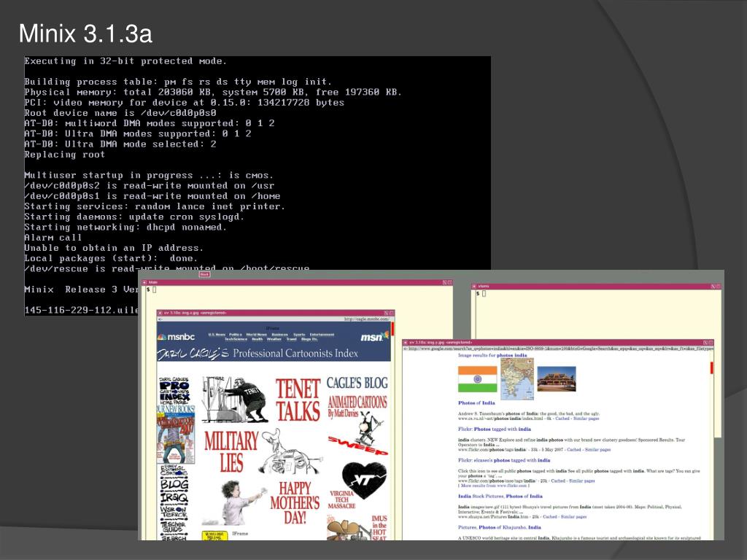
Task: Open the Business section in msnbc navigation
Action: tap(279, 335)
